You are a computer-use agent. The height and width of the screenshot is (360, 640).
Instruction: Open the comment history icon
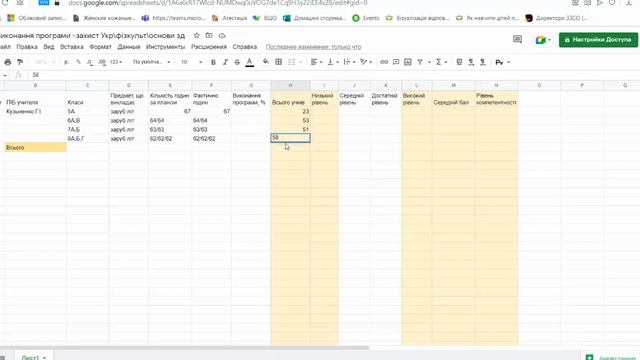(x=517, y=40)
